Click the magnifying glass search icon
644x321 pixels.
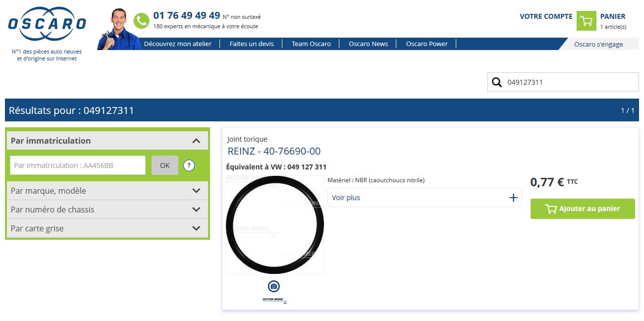tap(497, 82)
